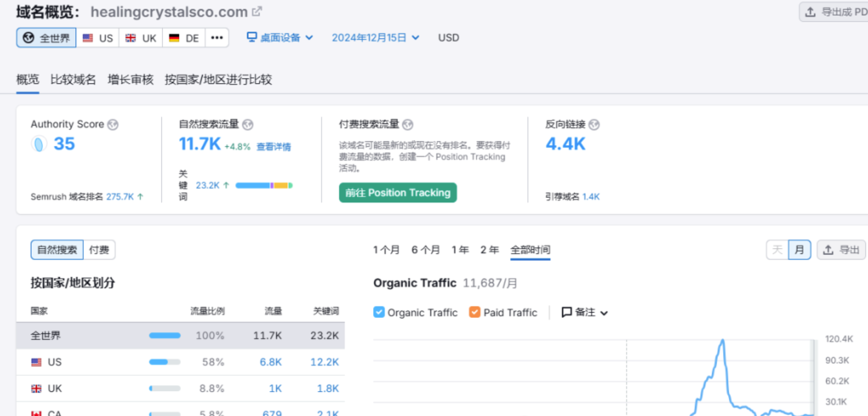
Task: Open more regions ellipsis menu
Action: pyautogui.click(x=217, y=38)
